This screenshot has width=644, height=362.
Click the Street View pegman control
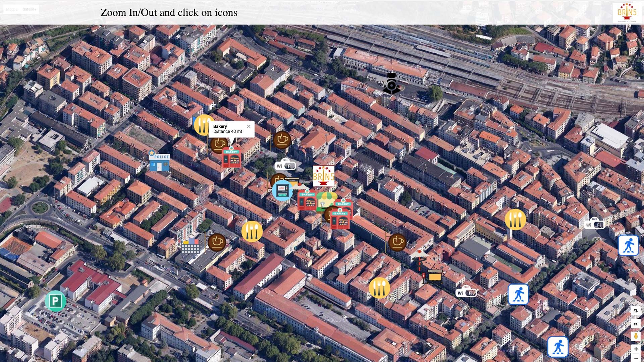pos(636,336)
